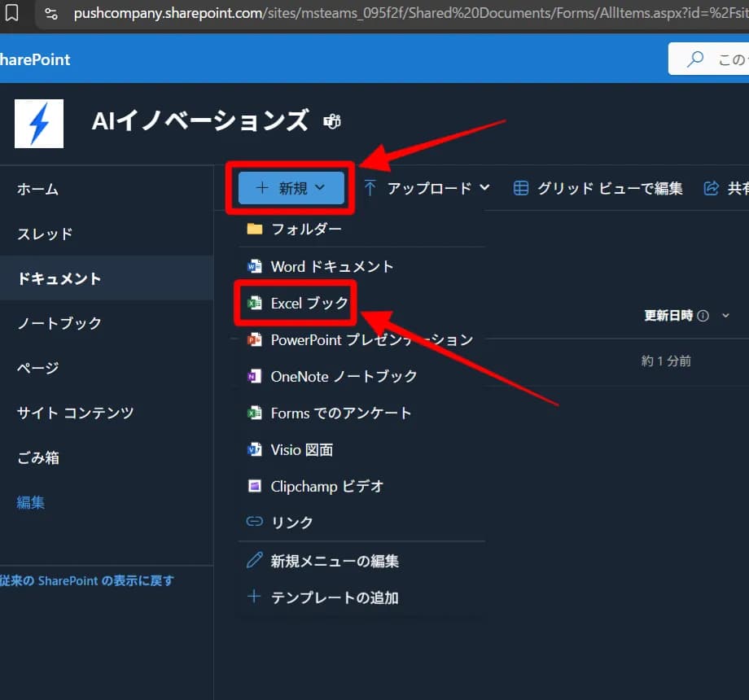Sort by 更新日時 column header

668,316
